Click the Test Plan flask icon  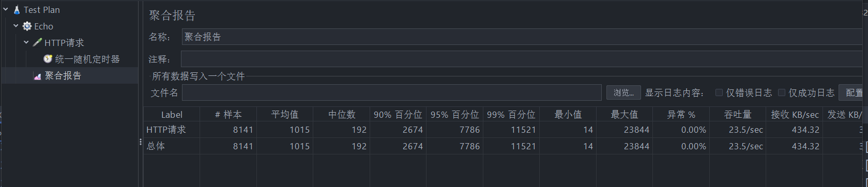(17, 10)
